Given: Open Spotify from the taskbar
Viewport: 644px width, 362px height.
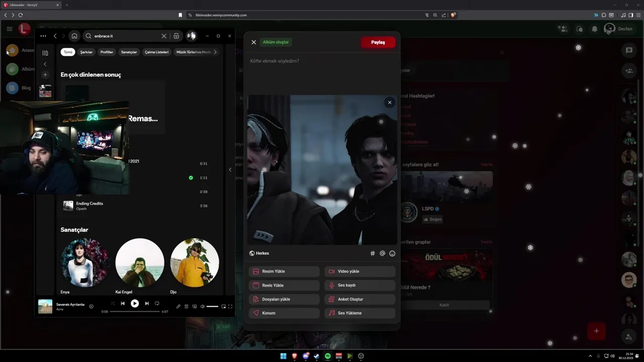Looking at the screenshot, I should [328, 356].
